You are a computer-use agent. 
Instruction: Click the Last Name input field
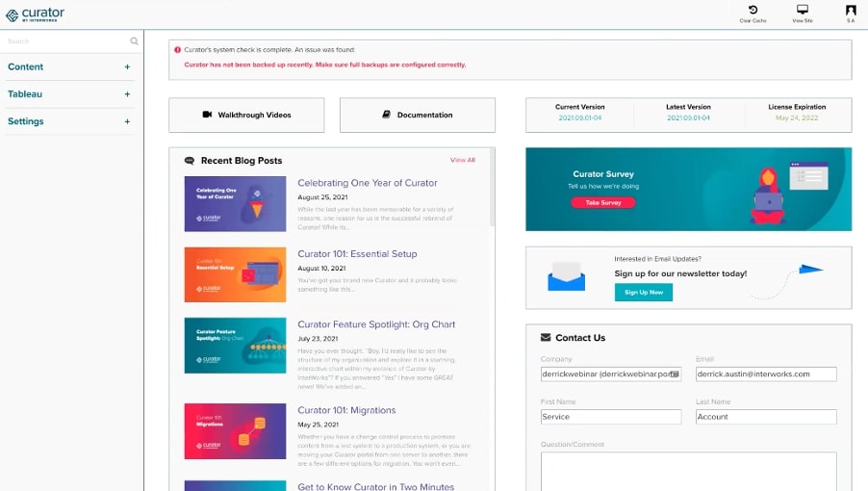click(x=766, y=417)
